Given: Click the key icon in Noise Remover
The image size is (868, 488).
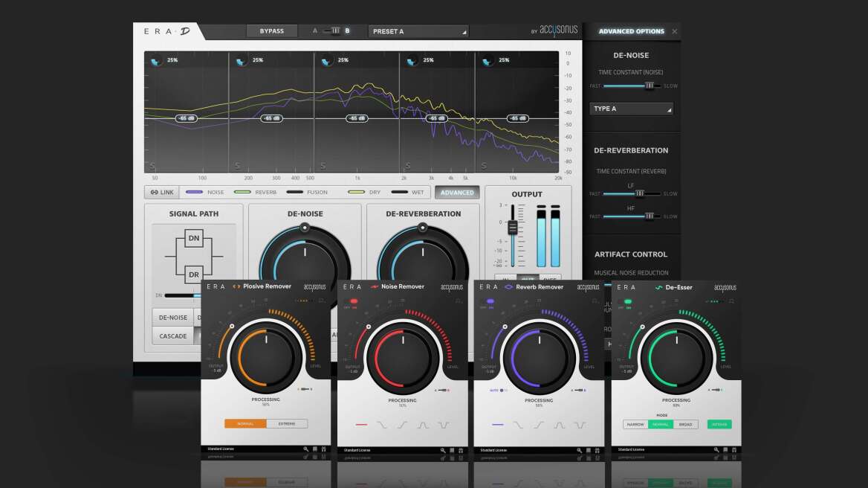Looking at the screenshot, I should click(x=443, y=450).
